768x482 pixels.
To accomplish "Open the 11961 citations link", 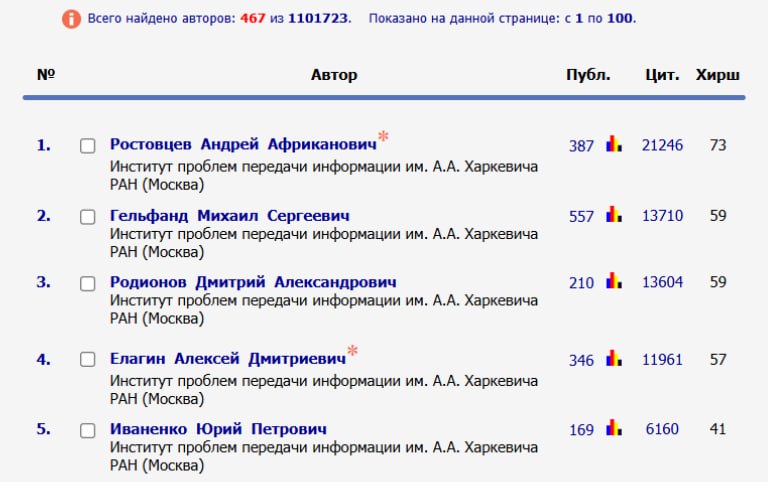I will (x=662, y=360).
